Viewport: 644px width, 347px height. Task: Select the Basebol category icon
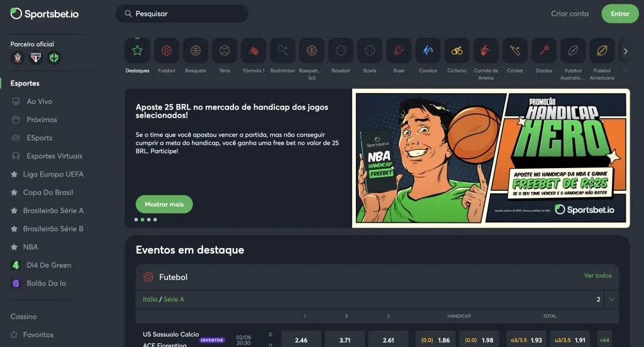pyautogui.click(x=341, y=51)
